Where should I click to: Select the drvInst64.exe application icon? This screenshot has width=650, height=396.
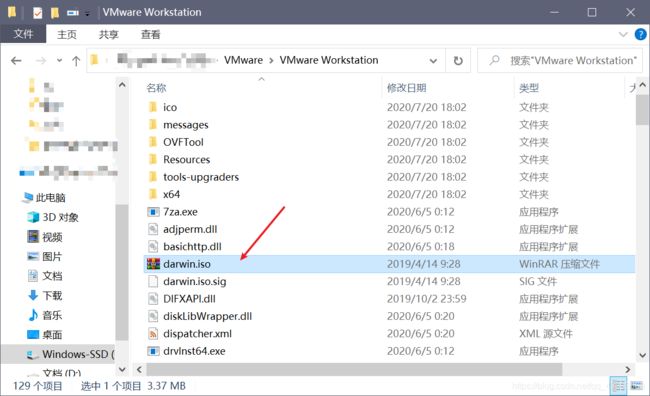pyautogui.click(x=153, y=351)
